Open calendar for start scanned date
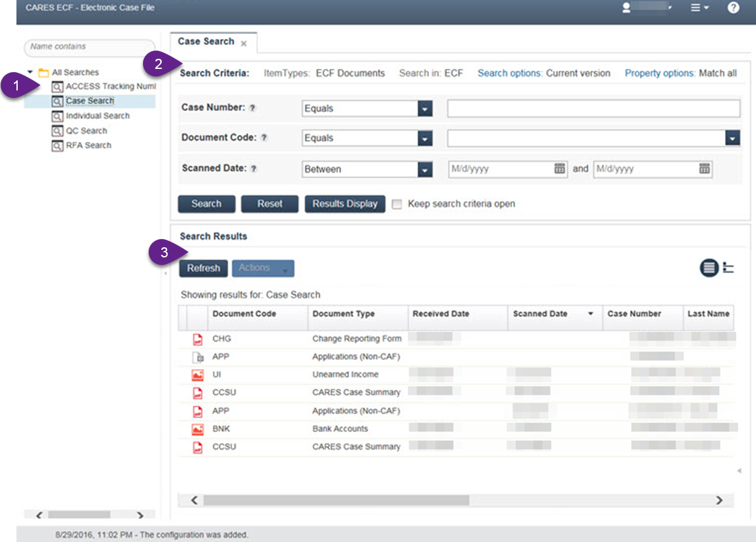Screen dimensions: 756x542 (x=559, y=169)
